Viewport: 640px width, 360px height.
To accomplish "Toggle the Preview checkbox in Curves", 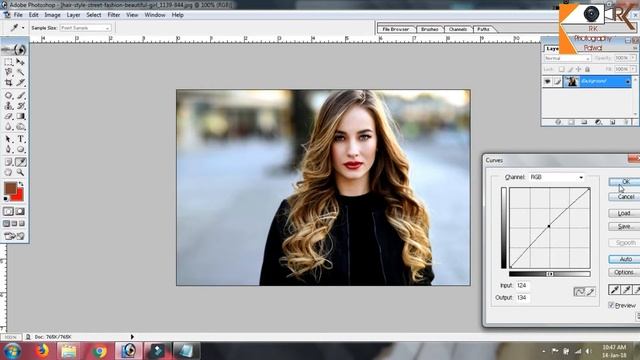I will point(611,305).
